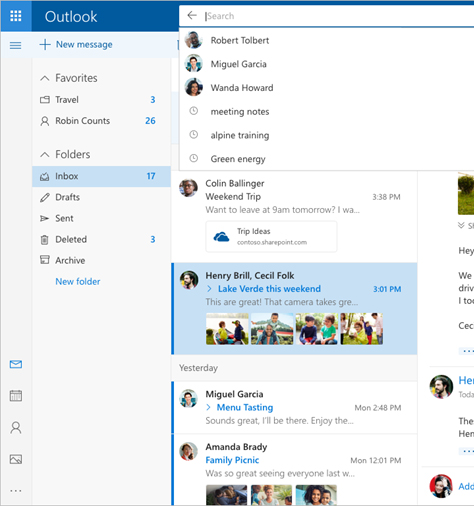Select Miguel Garcia search suggestion
The image size is (474, 506).
pyautogui.click(x=326, y=64)
